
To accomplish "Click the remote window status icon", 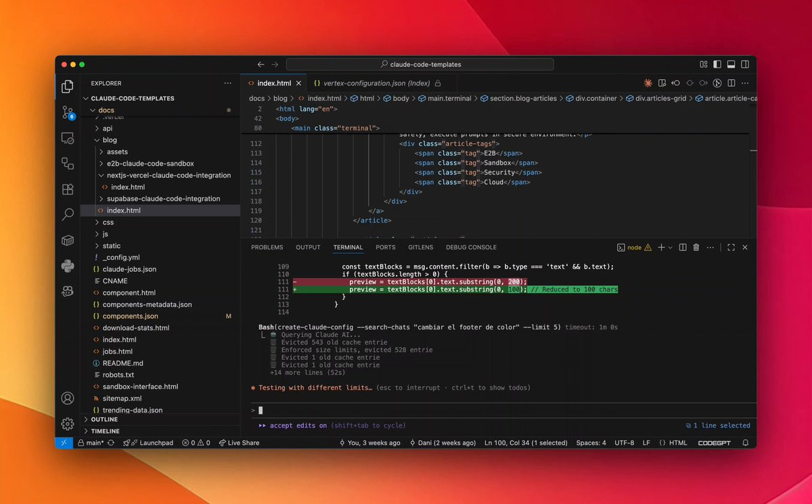I will pos(64,443).
